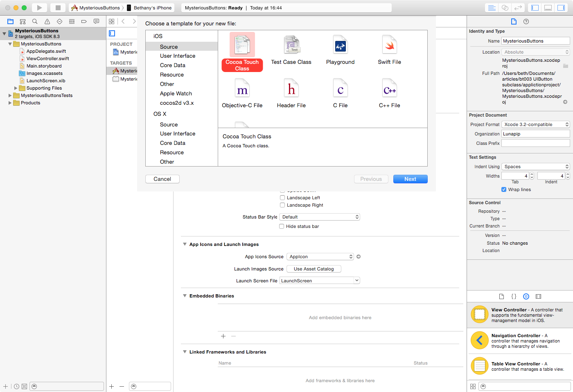
Task: Choose the Playground template
Action: (x=341, y=50)
